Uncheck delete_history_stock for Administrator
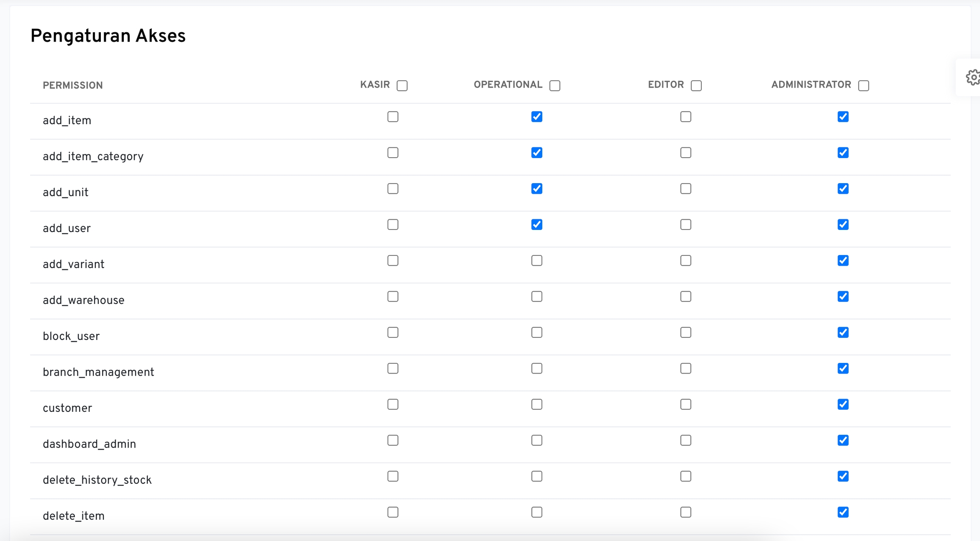This screenshot has width=980, height=541. click(843, 476)
